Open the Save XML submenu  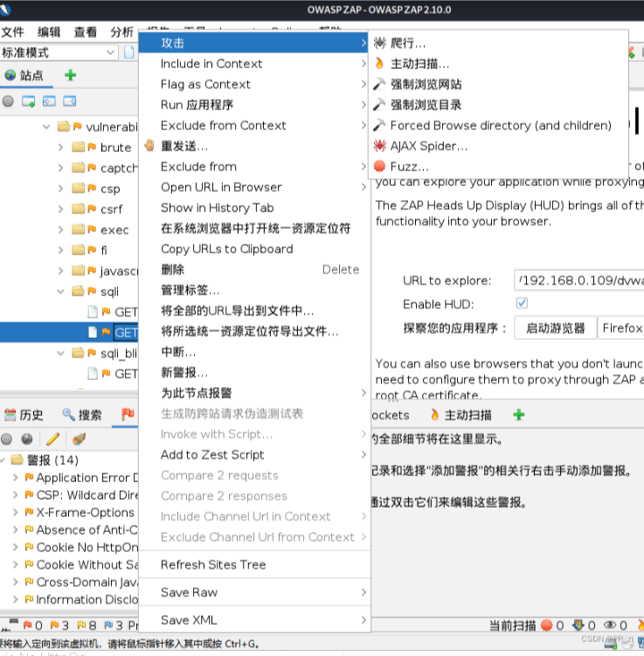pyautogui.click(x=253, y=619)
